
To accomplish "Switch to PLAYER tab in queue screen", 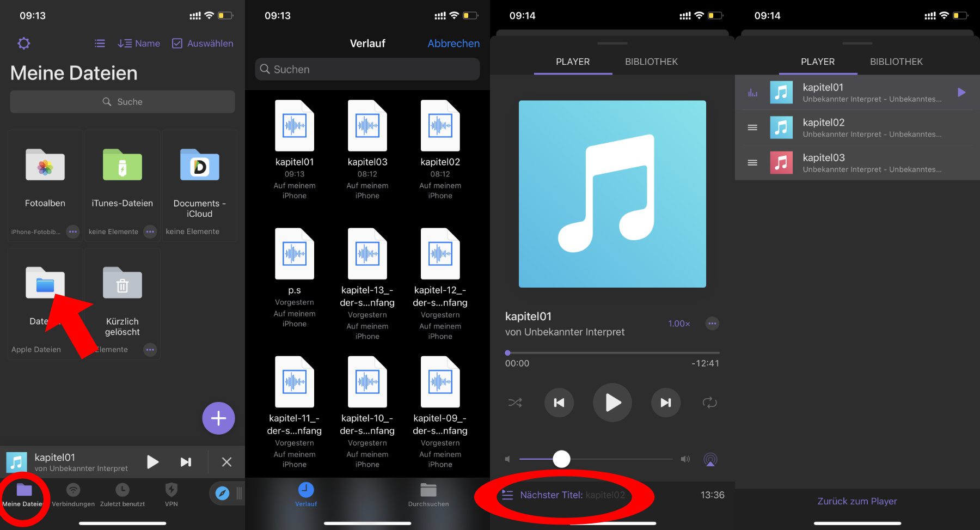I will pyautogui.click(x=818, y=62).
